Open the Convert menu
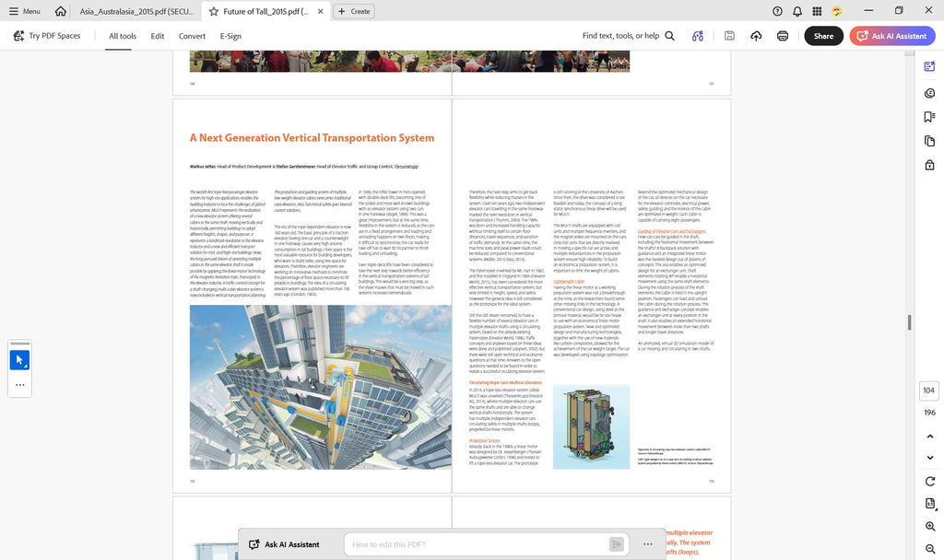Image resolution: width=944 pixels, height=560 pixels. tap(192, 36)
